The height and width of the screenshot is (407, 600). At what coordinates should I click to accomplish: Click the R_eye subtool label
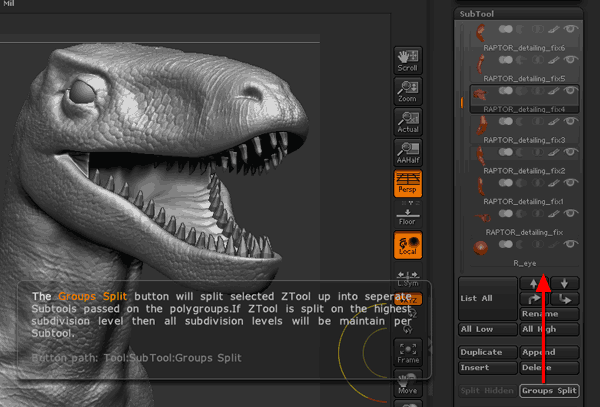click(x=525, y=263)
